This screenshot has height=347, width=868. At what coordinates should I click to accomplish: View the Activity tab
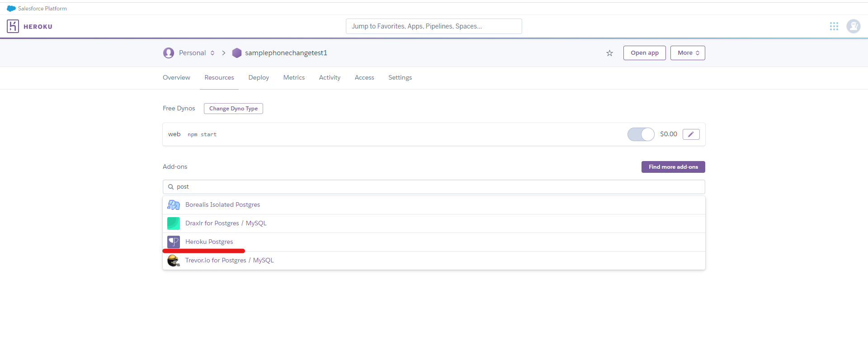pos(330,77)
